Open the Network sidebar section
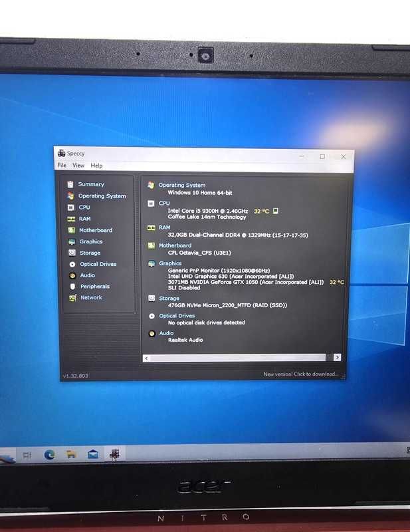Viewport: 410px width, 532px height. (x=91, y=297)
